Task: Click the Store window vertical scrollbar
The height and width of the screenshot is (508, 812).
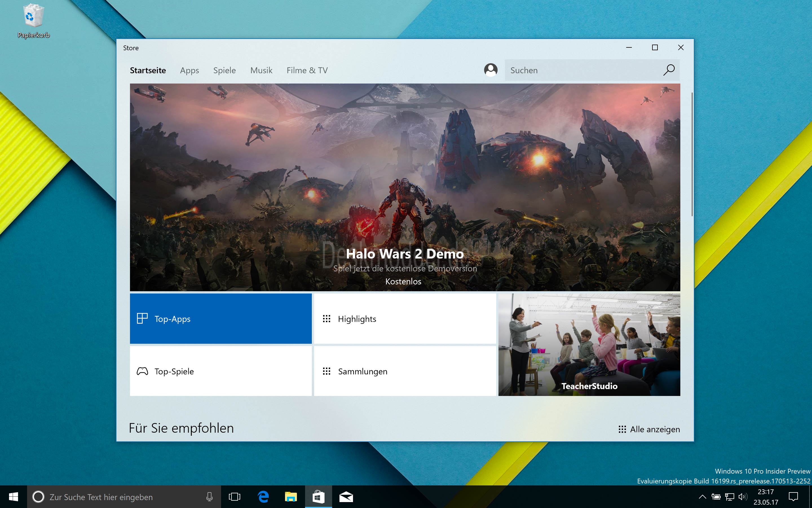Action: 692,154
